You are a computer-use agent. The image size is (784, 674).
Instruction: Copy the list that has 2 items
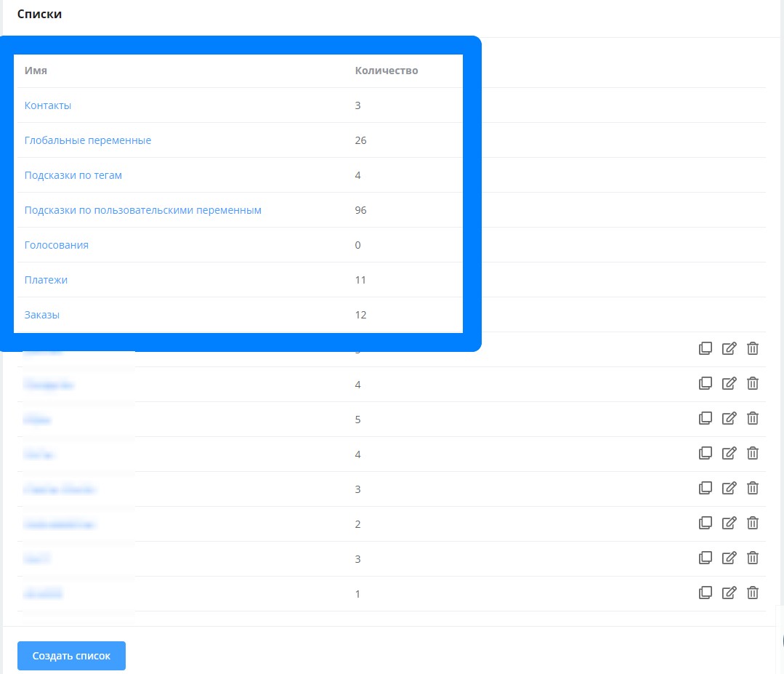pyautogui.click(x=704, y=523)
